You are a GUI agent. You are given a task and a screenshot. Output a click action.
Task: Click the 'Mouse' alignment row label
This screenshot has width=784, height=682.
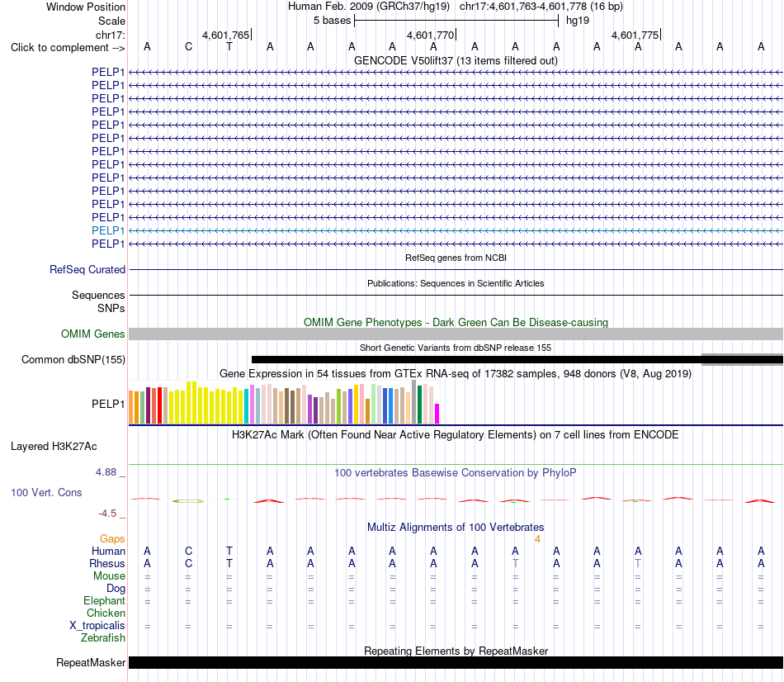(109, 576)
